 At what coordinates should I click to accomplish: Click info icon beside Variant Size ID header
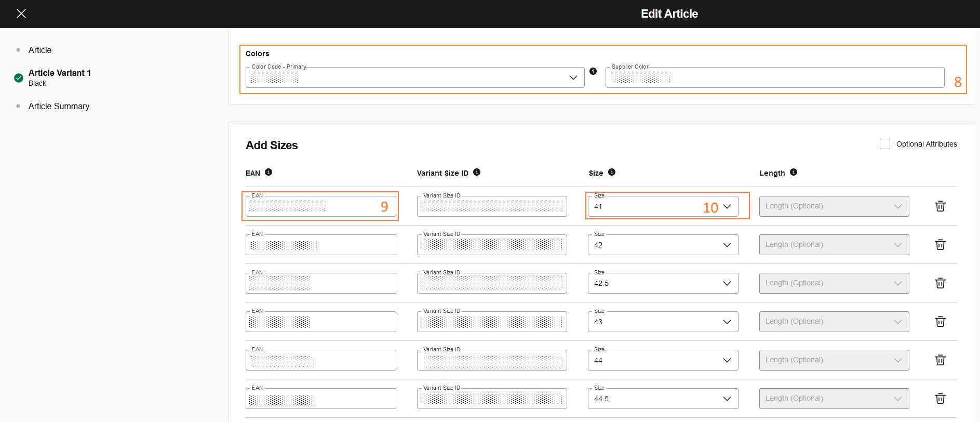pos(477,173)
